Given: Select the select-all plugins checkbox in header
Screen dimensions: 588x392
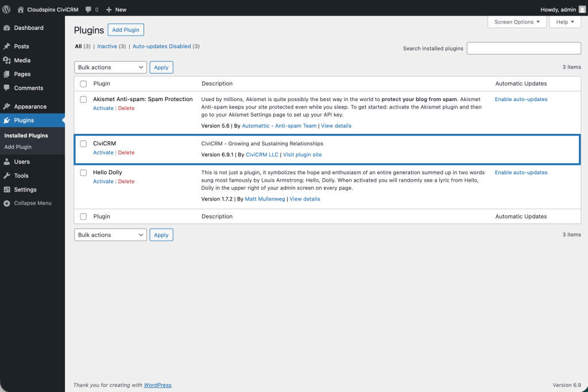Looking at the screenshot, I should pos(83,83).
